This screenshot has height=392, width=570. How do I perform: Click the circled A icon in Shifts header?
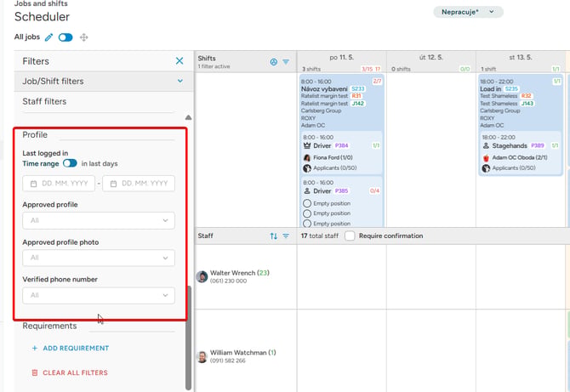pyautogui.click(x=274, y=62)
